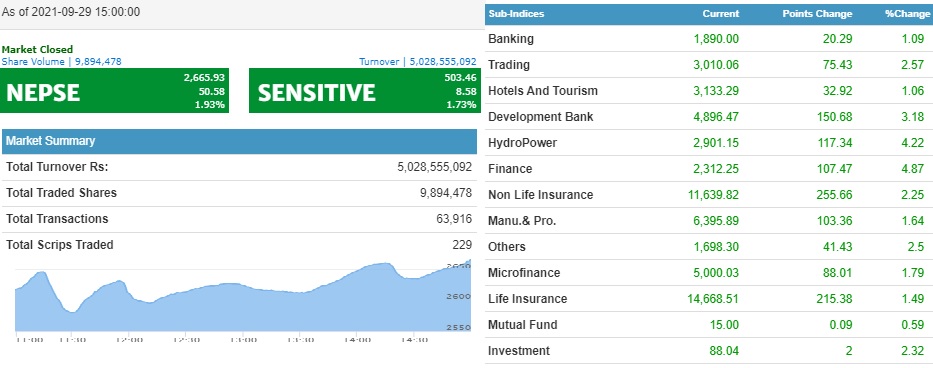Viewport: 933px width, 368px height.
Task: Click the Total Transactions value 63,916
Action: click(454, 219)
